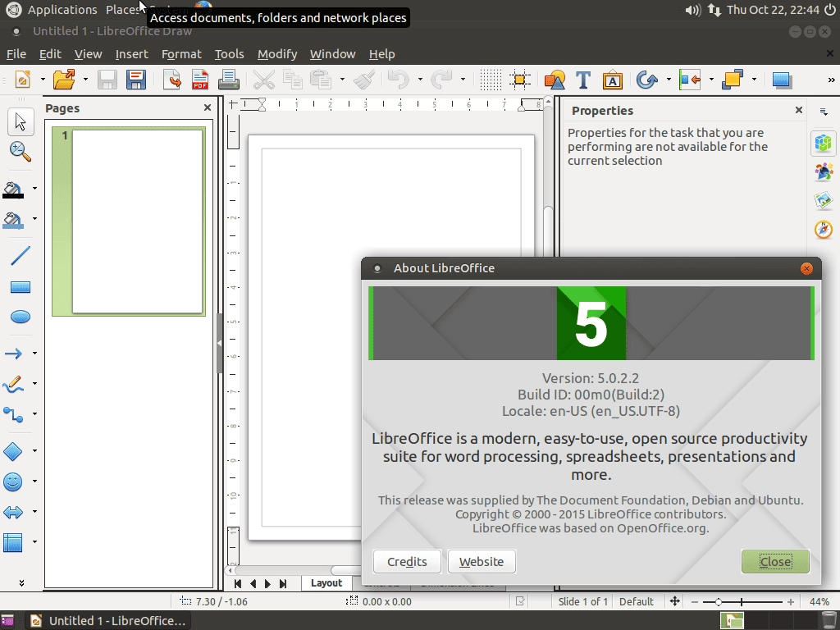Image resolution: width=840 pixels, height=630 pixels.
Task: Click the Align objects icon
Action: (x=690, y=80)
